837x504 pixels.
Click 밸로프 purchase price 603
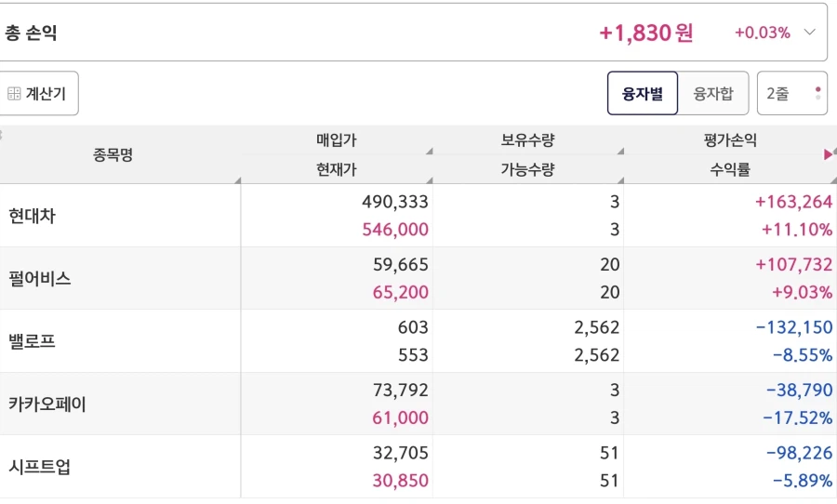[x=413, y=327]
